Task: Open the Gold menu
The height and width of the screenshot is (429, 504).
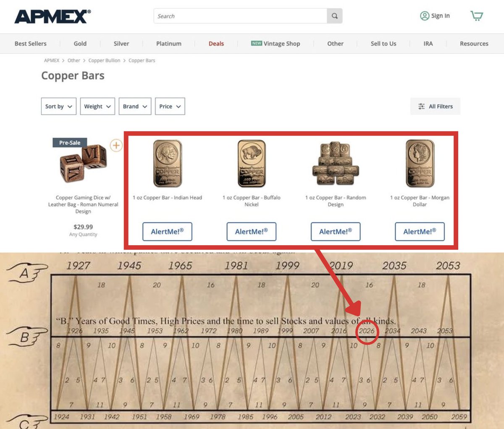Action: [80, 44]
